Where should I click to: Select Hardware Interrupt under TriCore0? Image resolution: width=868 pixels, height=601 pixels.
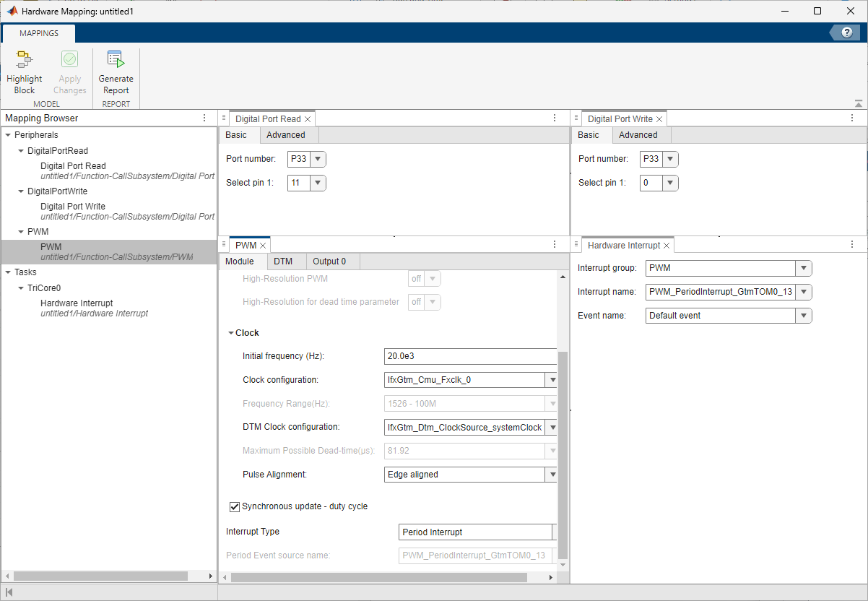tap(77, 303)
